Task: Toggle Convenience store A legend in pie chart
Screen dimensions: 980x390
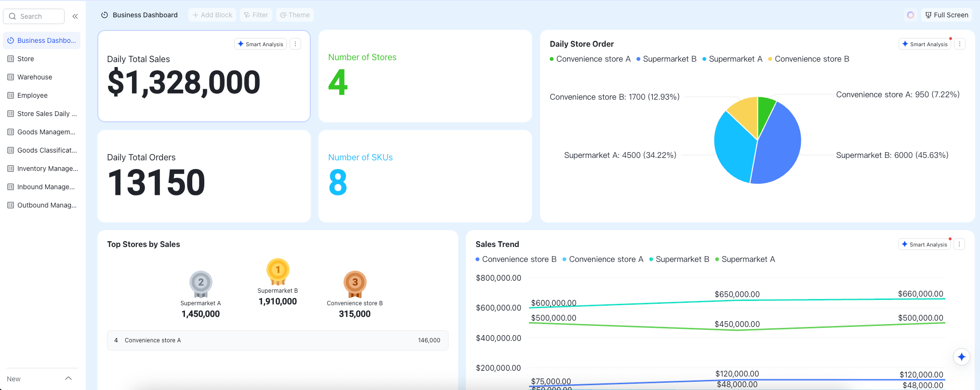Action: click(590, 59)
